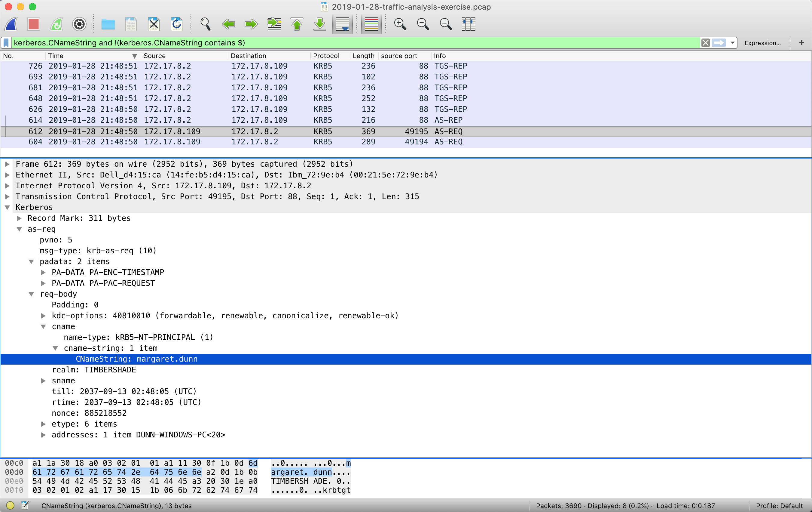Click the filter bookmark icon
The height and width of the screenshot is (512, 812).
pos(6,43)
